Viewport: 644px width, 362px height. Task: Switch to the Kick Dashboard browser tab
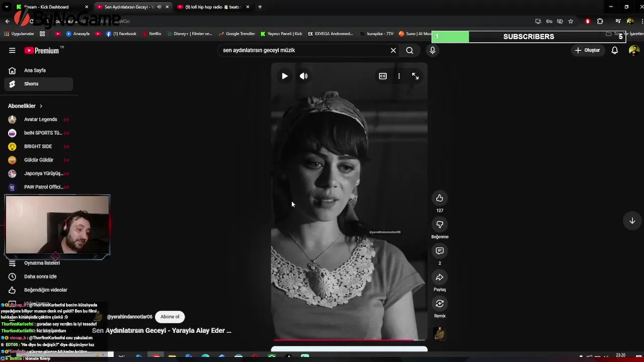[46, 7]
